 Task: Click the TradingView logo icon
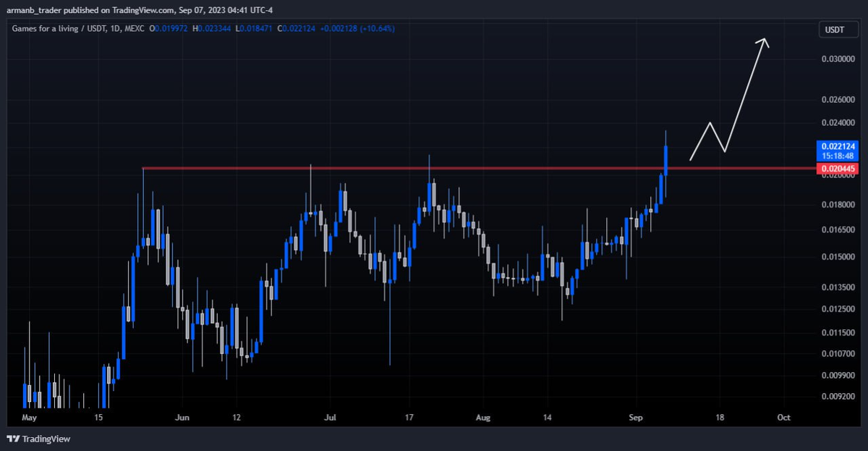(13, 439)
